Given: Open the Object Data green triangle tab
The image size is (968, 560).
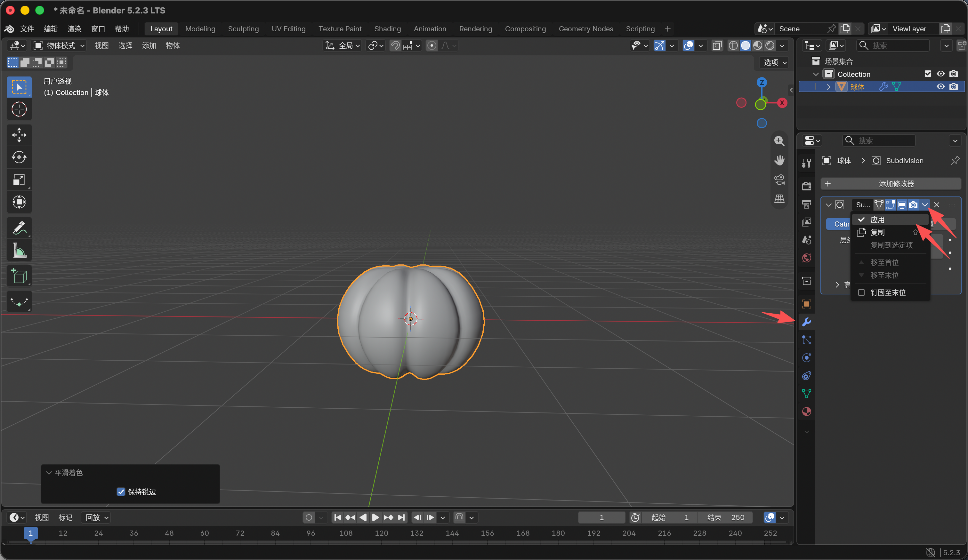Looking at the screenshot, I should 806,393.
